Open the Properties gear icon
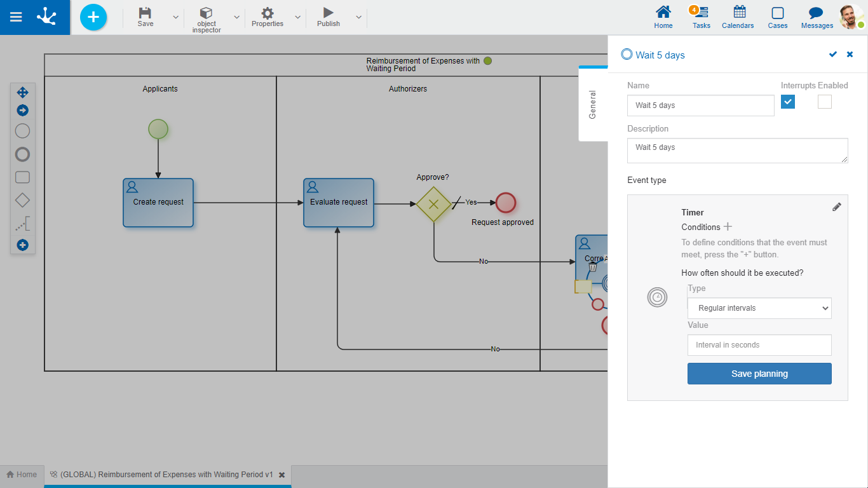868x488 pixels. [x=268, y=13]
